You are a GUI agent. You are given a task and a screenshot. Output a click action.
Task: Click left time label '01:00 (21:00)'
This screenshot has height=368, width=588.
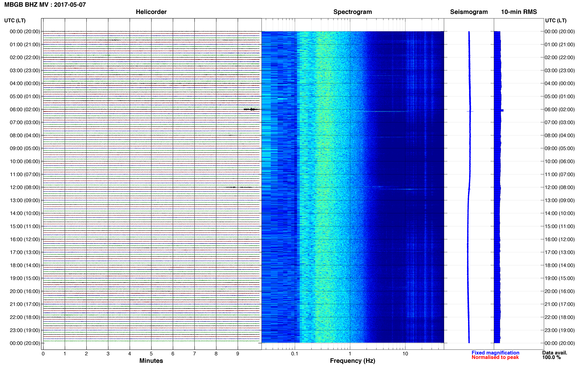25,45
